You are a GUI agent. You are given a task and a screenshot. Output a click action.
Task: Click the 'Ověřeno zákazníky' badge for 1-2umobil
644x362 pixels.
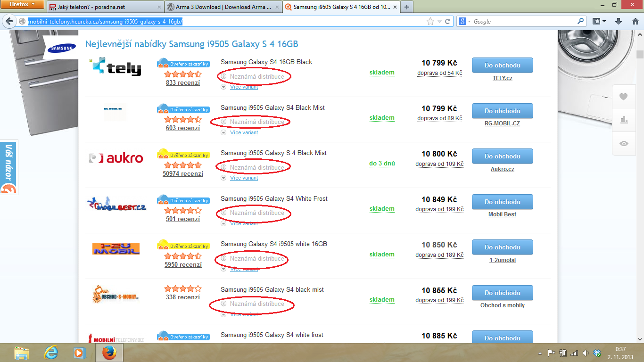(183, 245)
